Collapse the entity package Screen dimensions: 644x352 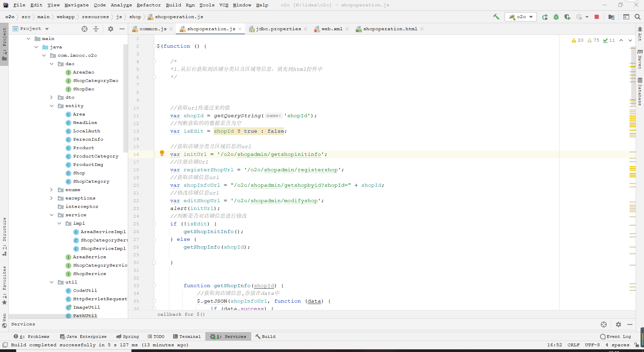click(x=52, y=106)
